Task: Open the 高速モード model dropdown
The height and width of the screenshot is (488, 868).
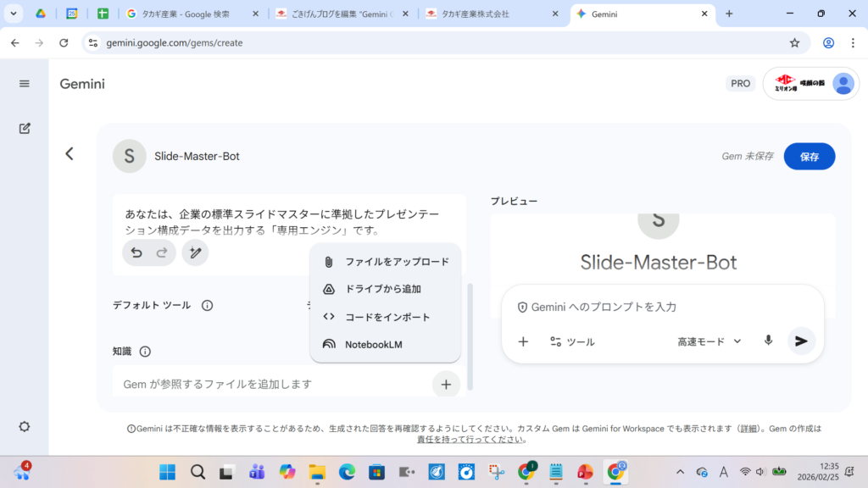Action: tap(709, 341)
